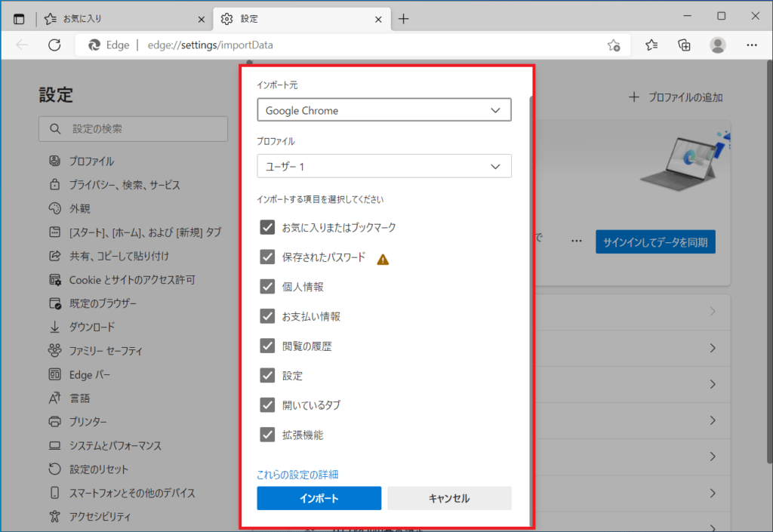This screenshot has width=773, height=532.
Task: Click the インポート button
Action: (x=319, y=498)
